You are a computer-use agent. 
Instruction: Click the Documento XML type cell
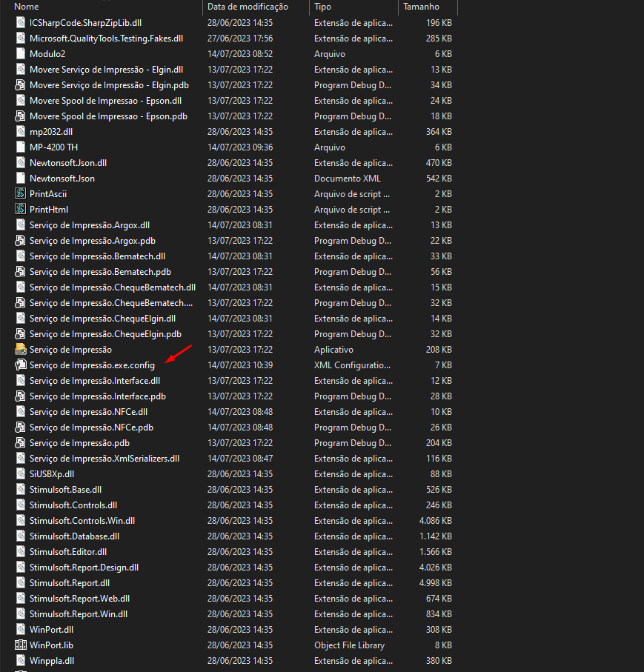point(348,179)
